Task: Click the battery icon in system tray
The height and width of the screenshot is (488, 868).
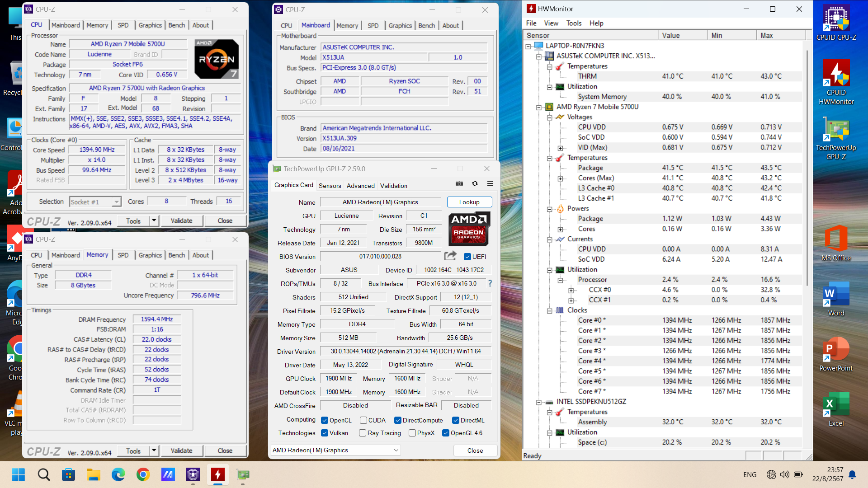Action: (798, 474)
